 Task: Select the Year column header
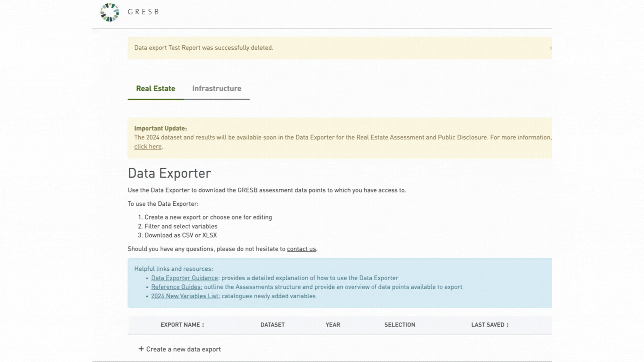(333, 325)
